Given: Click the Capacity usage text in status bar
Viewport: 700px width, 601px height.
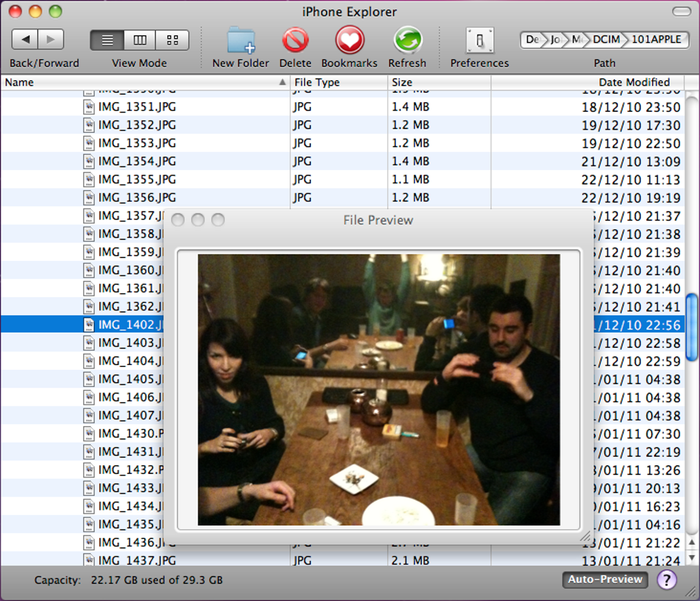Looking at the screenshot, I should tap(128, 580).
